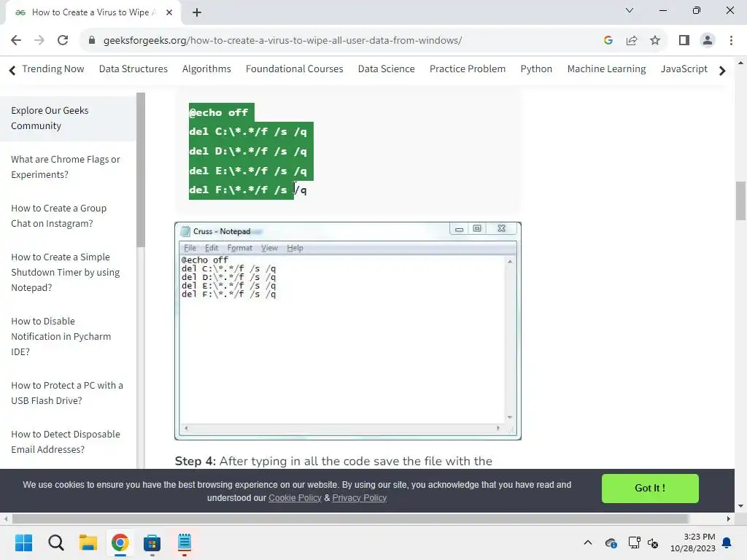This screenshot has height=560, width=747.
Task: Open Chrome profile avatar
Action: pos(708,41)
